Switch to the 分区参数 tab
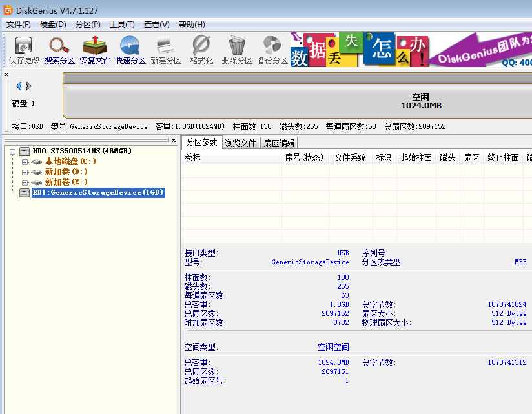 [201, 142]
